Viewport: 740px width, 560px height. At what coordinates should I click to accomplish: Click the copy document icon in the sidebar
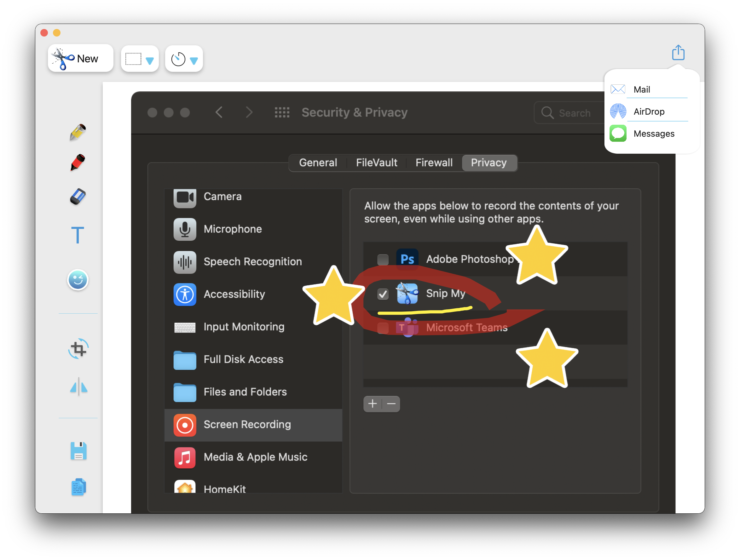click(78, 487)
